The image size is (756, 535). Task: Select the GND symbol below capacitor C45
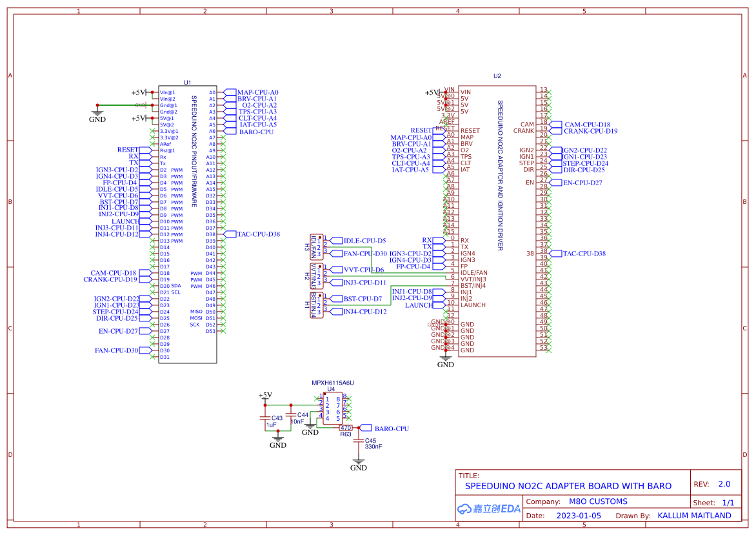[x=359, y=463]
